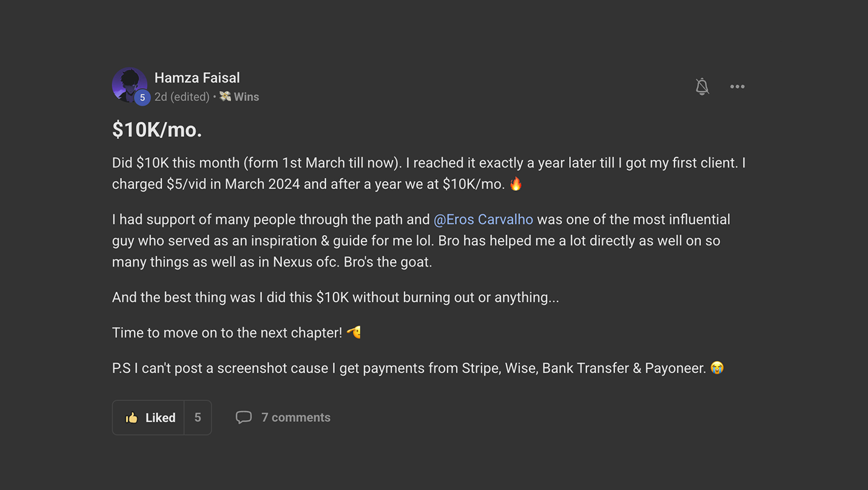Open the '7 comments' link
Image resolution: width=868 pixels, height=490 pixels.
[296, 417]
